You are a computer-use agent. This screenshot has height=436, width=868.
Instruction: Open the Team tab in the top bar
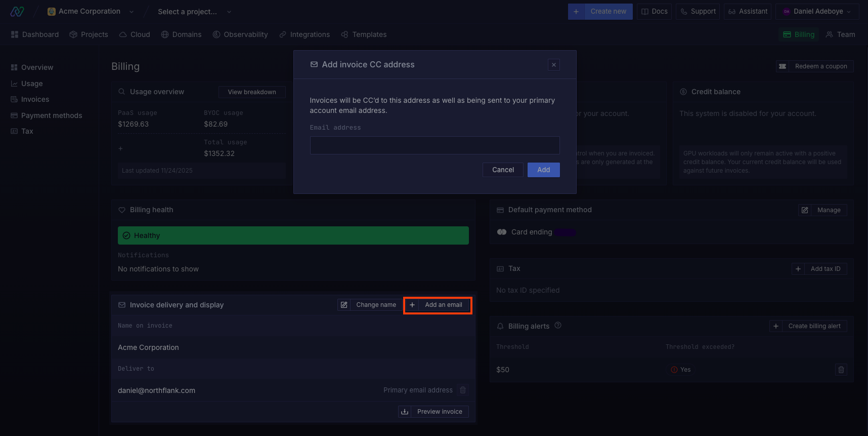click(840, 34)
